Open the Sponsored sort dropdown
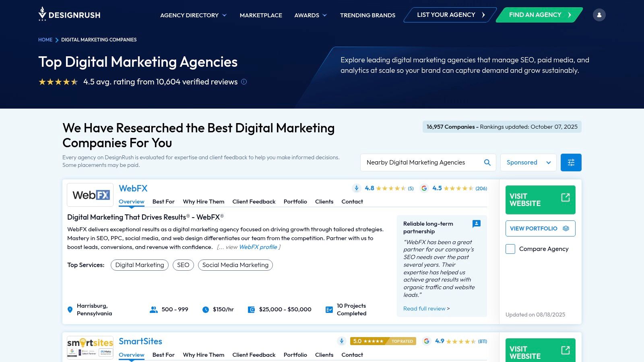The image size is (644, 362). [528, 162]
